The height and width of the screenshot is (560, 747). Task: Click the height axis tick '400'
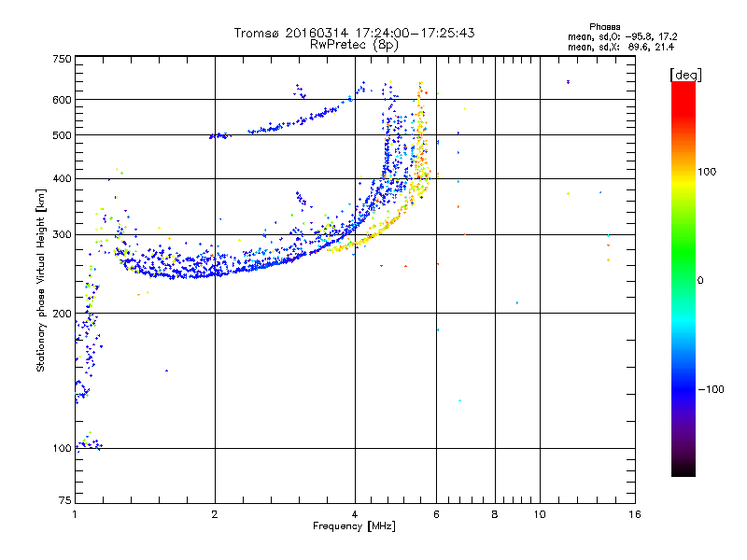(x=63, y=178)
